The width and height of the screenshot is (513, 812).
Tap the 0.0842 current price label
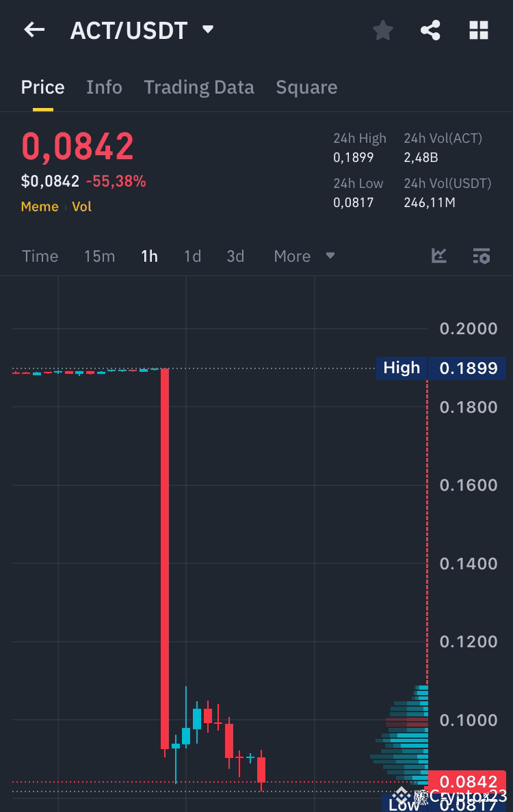pos(469,781)
